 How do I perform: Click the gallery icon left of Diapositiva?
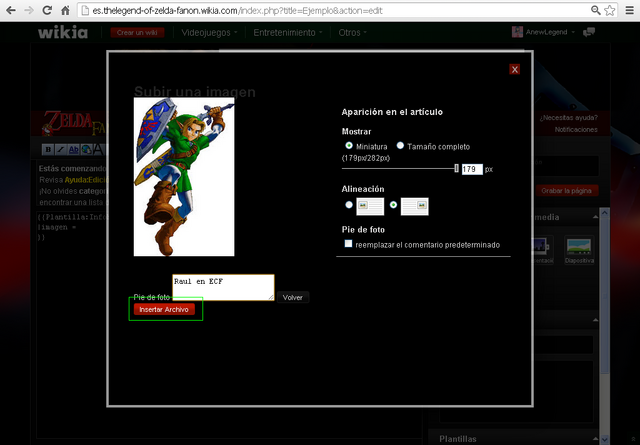[543, 249]
